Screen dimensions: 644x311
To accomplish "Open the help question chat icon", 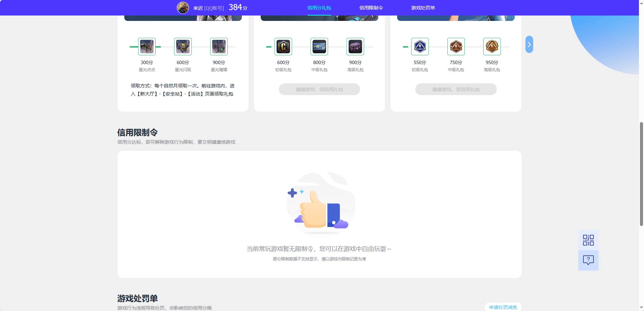I will [x=588, y=260].
